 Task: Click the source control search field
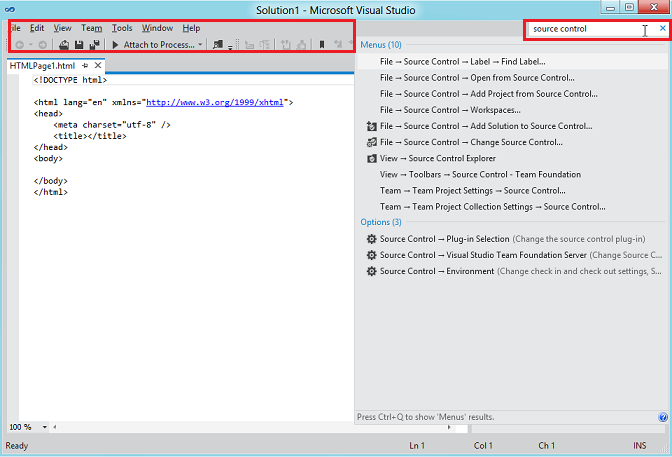point(580,29)
